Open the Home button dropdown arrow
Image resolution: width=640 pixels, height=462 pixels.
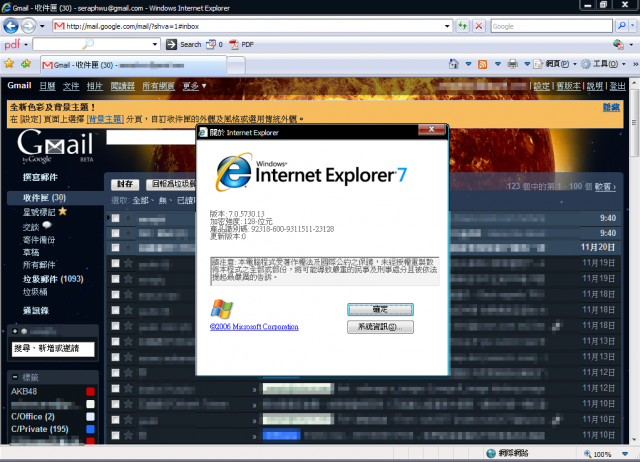468,64
